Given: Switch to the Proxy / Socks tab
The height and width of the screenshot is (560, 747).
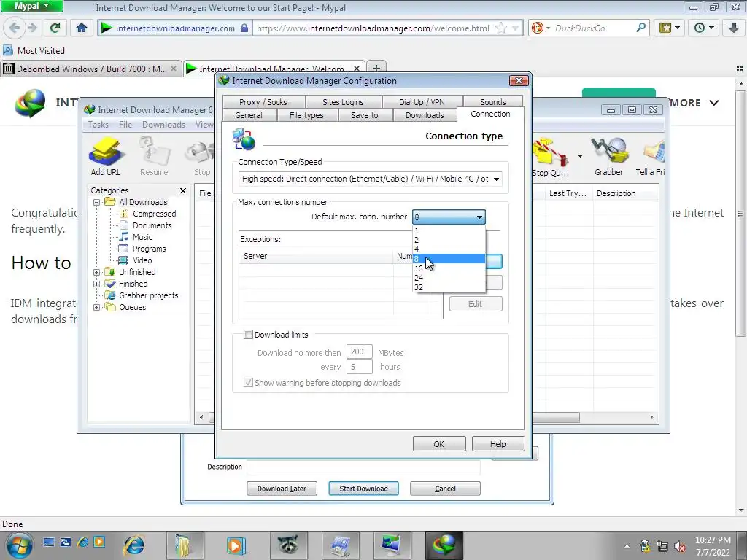Looking at the screenshot, I should coord(263,102).
